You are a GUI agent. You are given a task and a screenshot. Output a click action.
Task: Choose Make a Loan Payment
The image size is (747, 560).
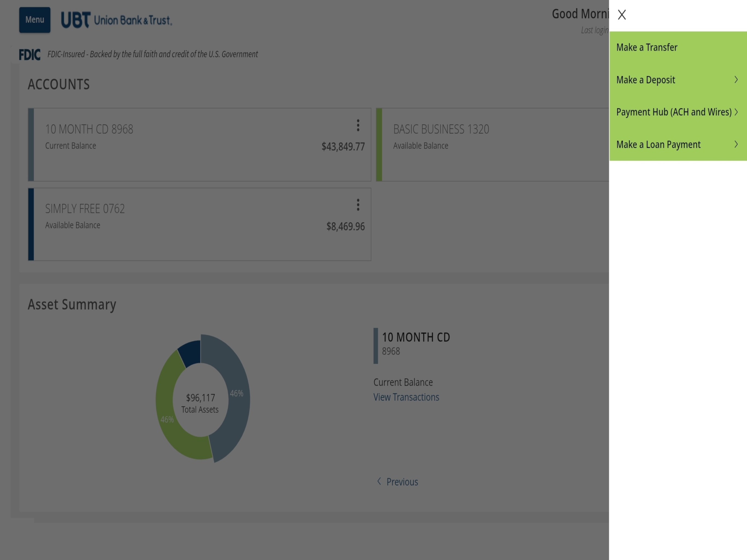678,145
